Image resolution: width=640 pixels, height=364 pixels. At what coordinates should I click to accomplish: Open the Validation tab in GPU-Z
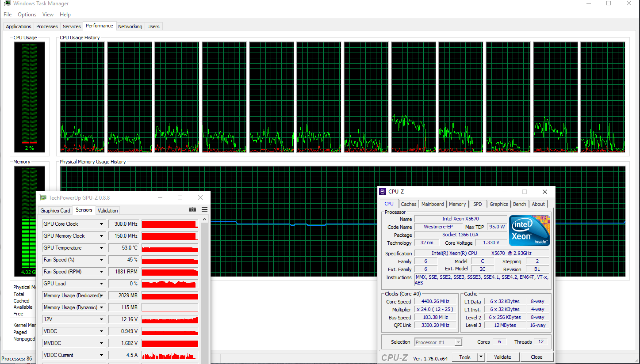click(108, 211)
